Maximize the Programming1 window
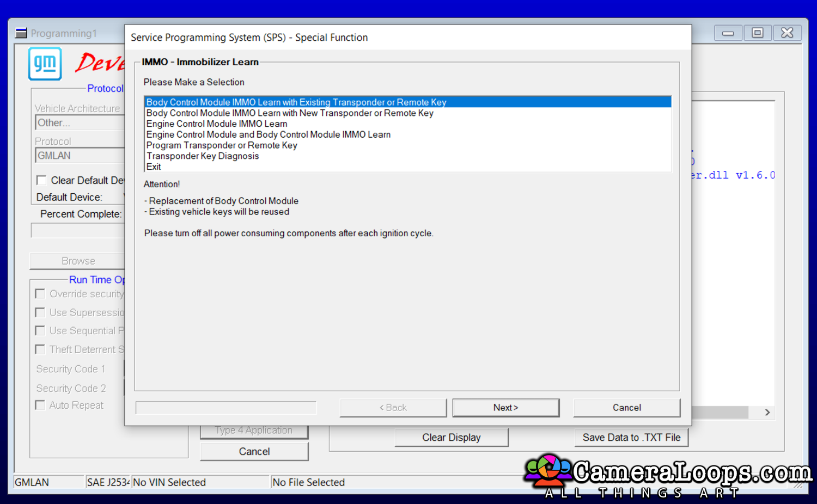 click(757, 33)
